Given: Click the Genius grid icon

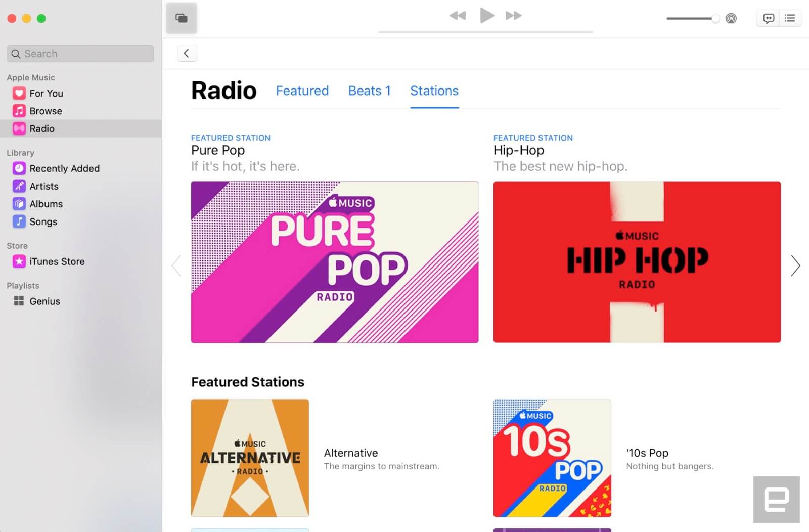Looking at the screenshot, I should coord(19,301).
